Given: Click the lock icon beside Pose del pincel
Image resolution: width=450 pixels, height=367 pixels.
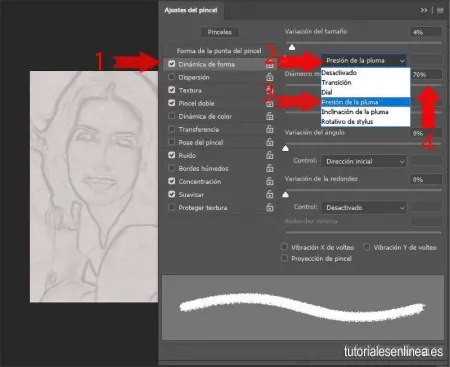Looking at the screenshot, I should [270, 142].
